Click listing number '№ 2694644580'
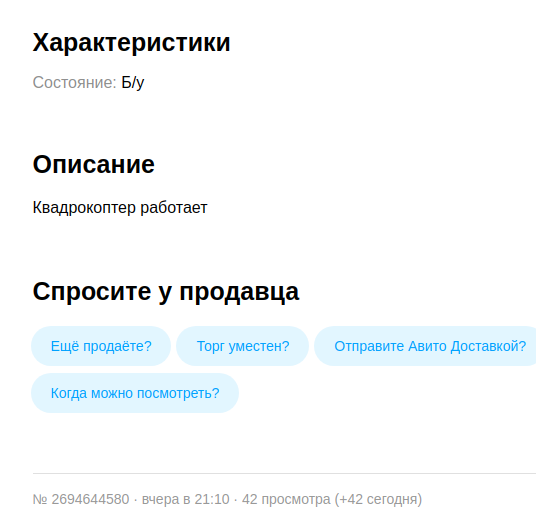536x521 pixels. tap(81, 499)
